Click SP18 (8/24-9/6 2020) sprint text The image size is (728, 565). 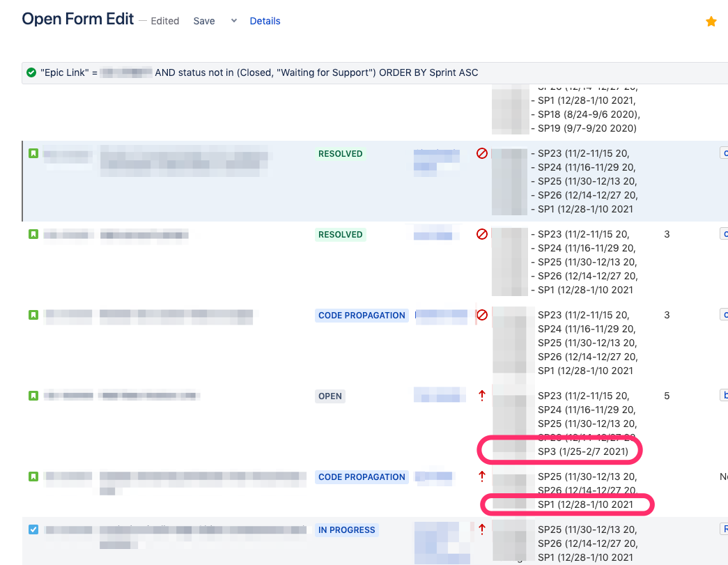coord(589,114)
